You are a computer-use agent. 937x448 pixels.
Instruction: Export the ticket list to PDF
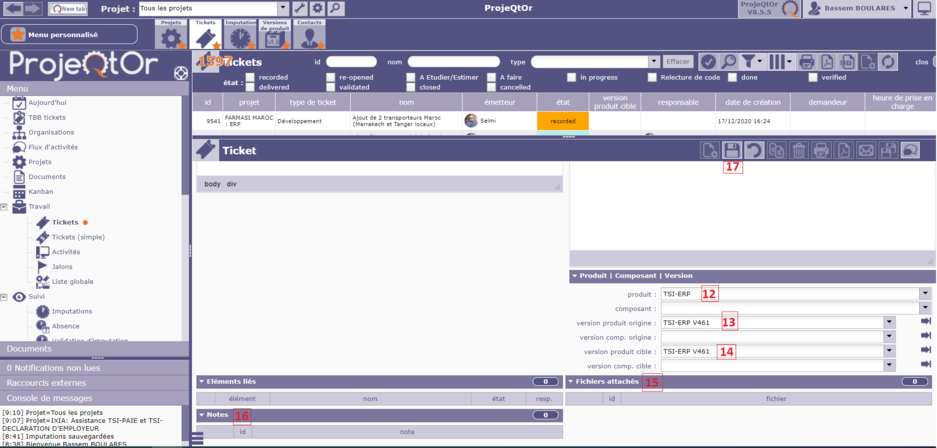(826, 62)
